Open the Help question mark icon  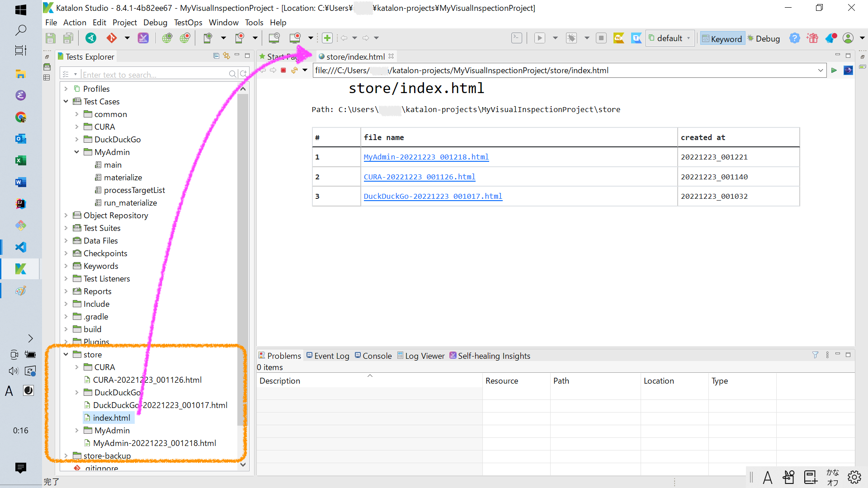(794, 38)
